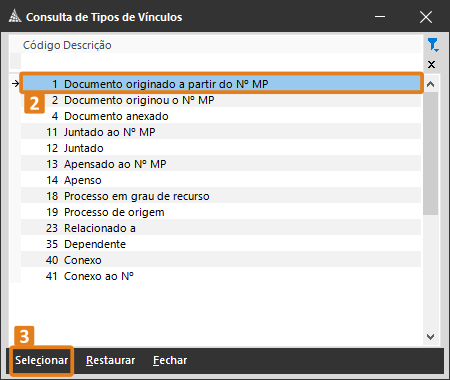Select row 23 Relacionado a

tap(221, 228)
